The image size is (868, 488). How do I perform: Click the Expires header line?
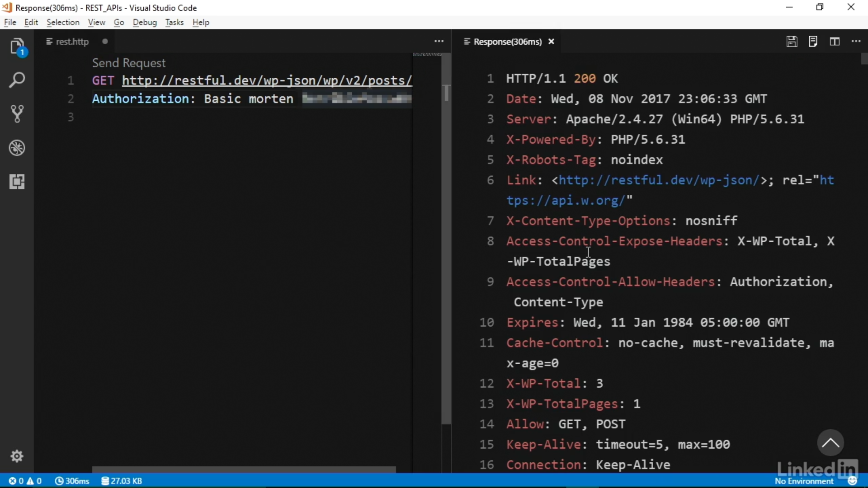coord(648,323)
